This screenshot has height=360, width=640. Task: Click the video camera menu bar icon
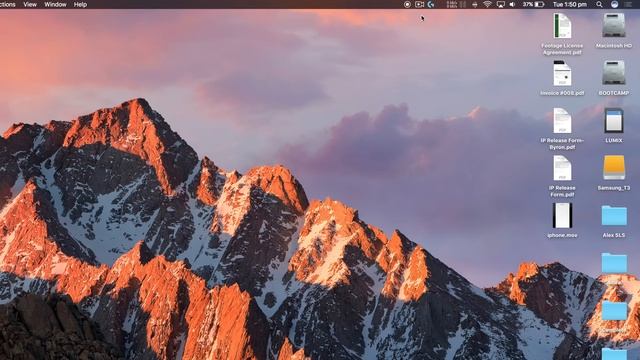click(419, 4)
